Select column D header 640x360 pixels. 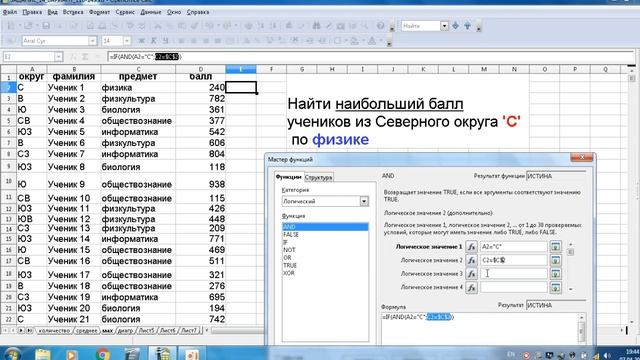tap(200, 69)
